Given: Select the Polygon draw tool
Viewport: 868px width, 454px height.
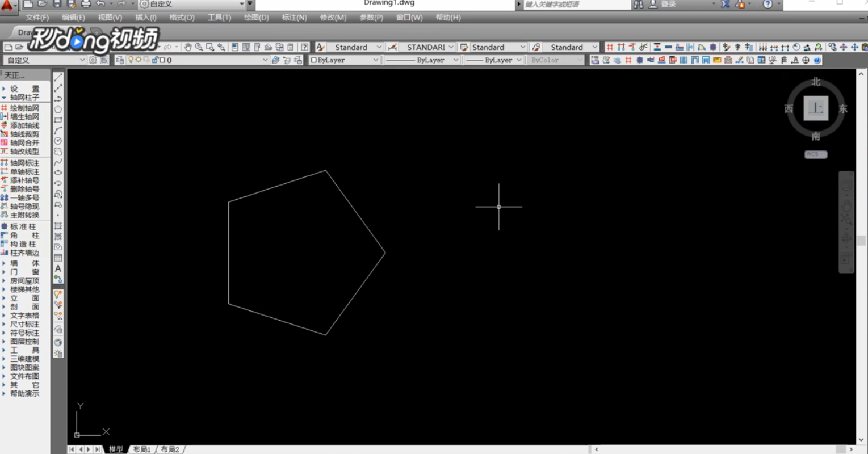Looking at the screenshot, I should [x=58, y=109].
